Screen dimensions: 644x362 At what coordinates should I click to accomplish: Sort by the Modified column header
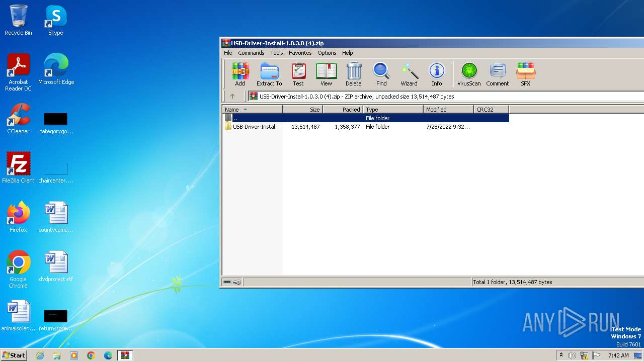click(449, 109)
